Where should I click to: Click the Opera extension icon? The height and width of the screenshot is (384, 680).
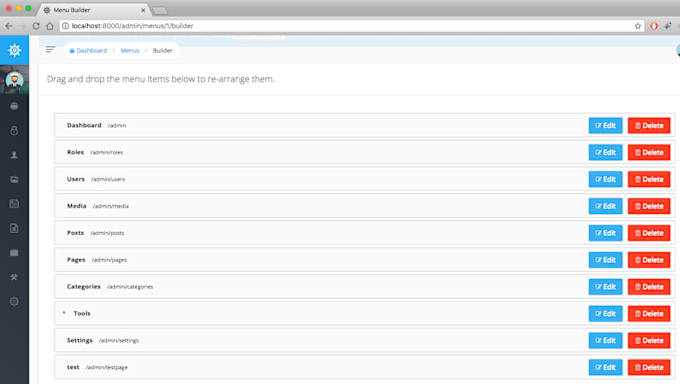click(654, 26)
